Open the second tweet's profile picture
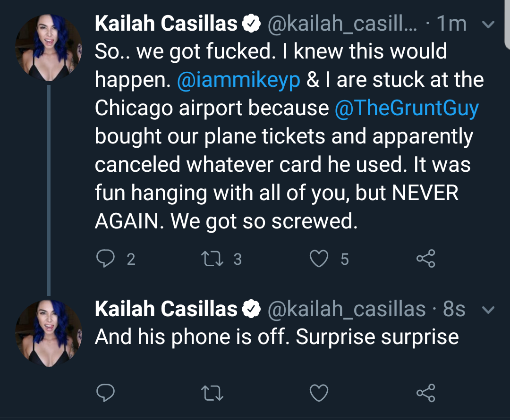This screenshot has width=510, height=420. click(x=49, y=333)
